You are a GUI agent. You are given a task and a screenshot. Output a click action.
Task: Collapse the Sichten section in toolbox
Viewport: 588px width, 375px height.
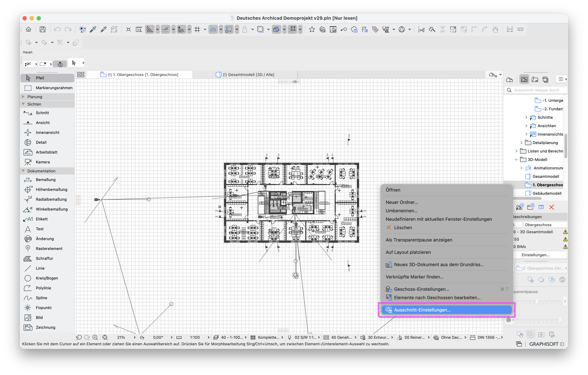coord(23,104)
